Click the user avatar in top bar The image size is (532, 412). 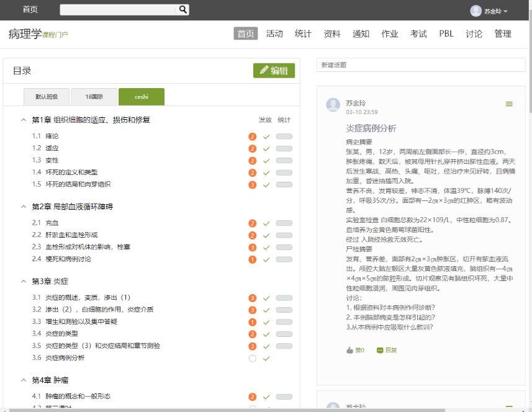click(476, 11)
